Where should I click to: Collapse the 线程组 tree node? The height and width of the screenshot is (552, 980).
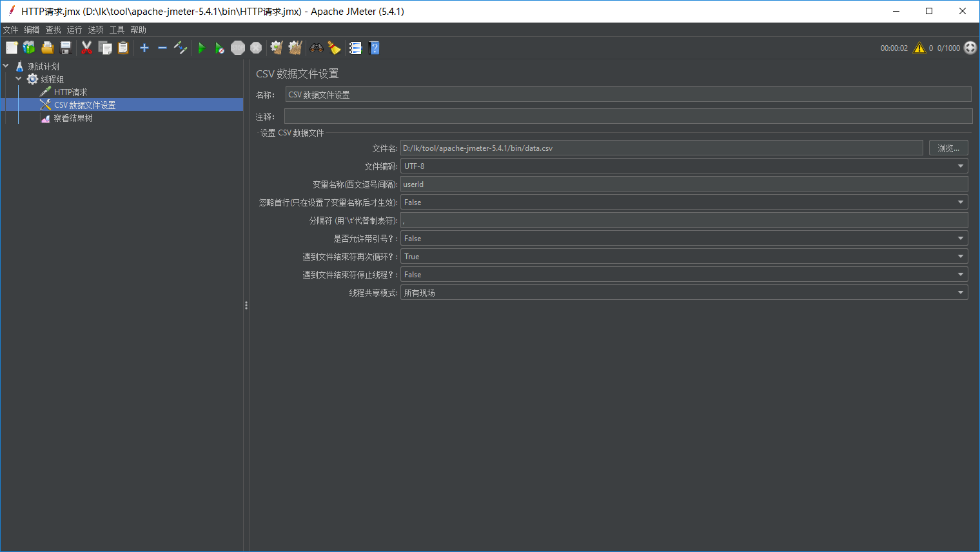[18, 79]
